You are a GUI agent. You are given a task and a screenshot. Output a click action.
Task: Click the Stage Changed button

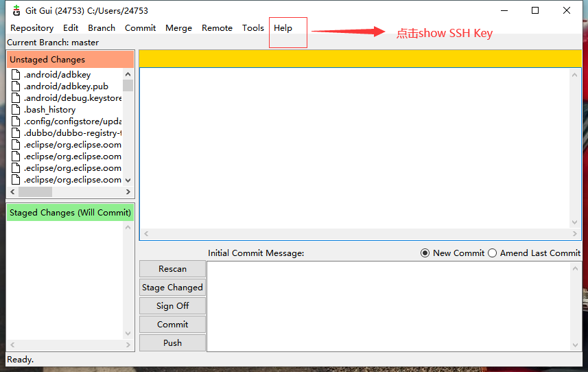coord(172,288)
